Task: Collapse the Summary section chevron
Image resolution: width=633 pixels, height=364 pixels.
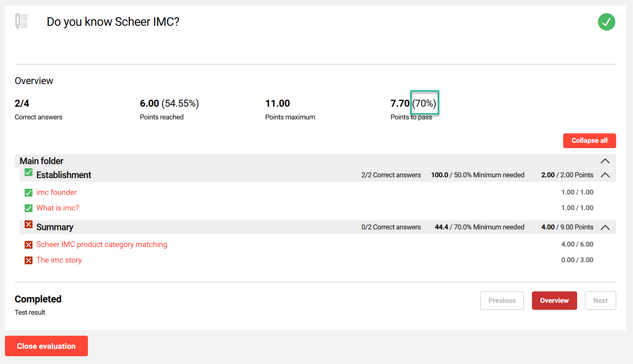Action: pyautogui.click(x=605, y=227)
